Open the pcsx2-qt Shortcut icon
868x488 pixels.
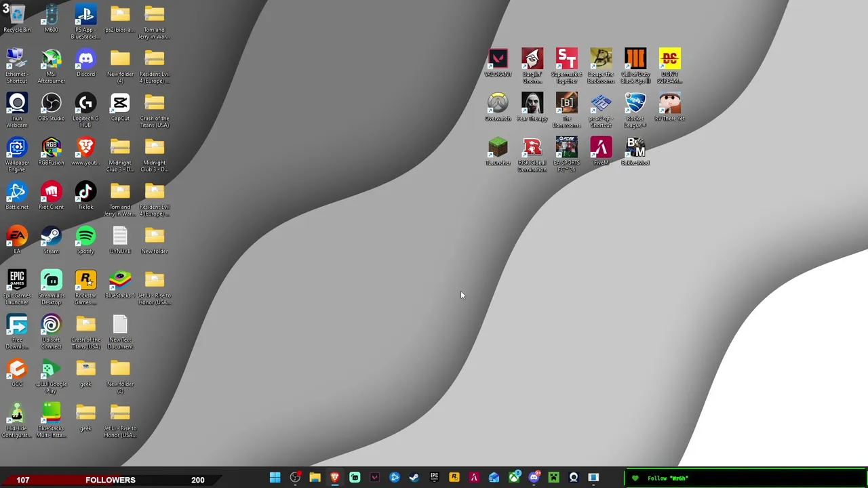click(601, 110)
